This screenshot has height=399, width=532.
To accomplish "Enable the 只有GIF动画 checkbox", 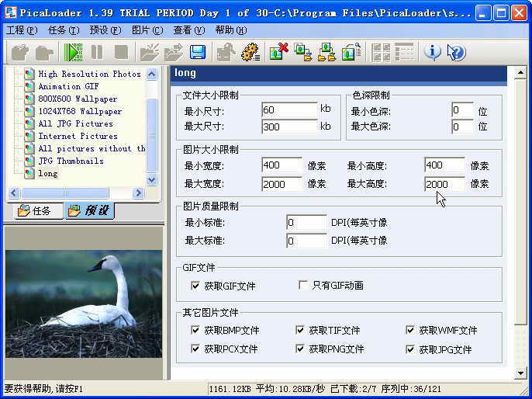I will pos(303,286).
